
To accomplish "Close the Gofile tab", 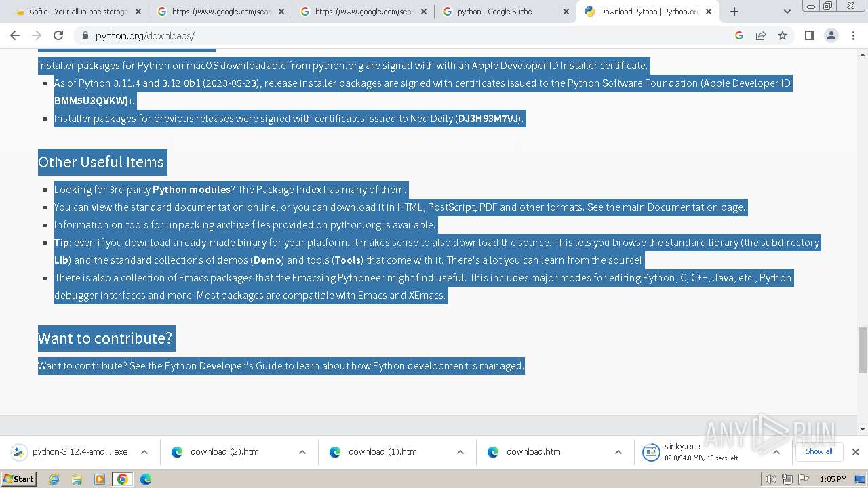I will 138,12.
